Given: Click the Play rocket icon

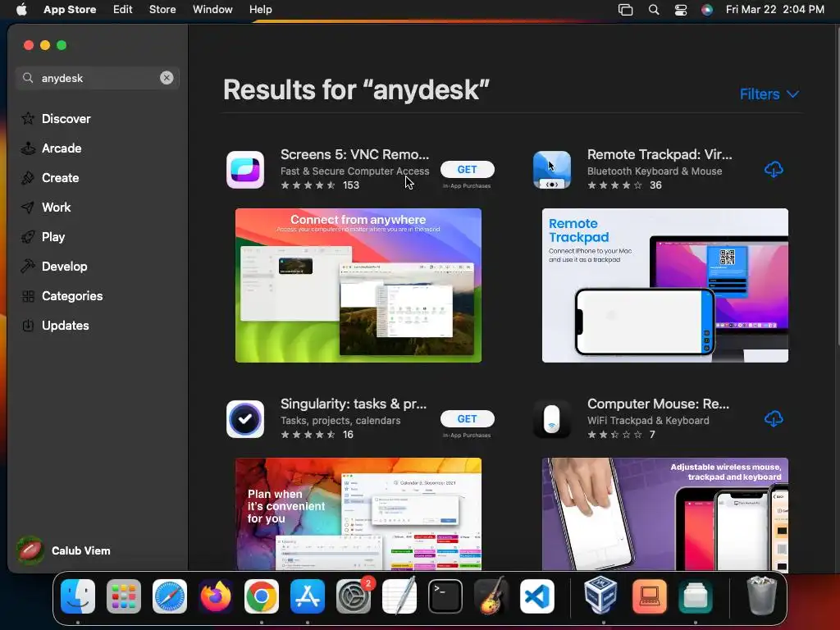Looking at the screenshot, I should point(28,237).
